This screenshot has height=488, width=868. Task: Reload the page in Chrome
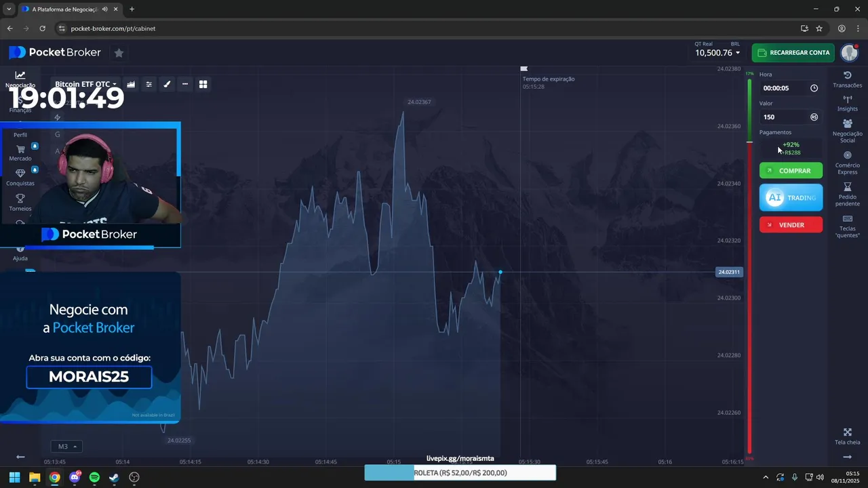42,28
